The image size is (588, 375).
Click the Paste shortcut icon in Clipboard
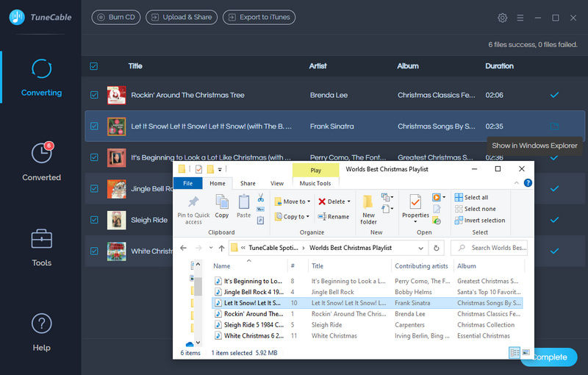tap(261, 221)
